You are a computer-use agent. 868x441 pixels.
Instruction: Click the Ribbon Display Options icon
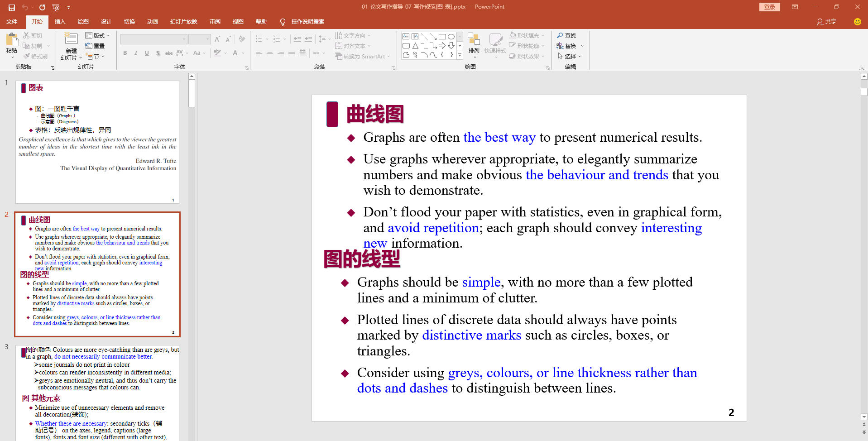point(795,7)
